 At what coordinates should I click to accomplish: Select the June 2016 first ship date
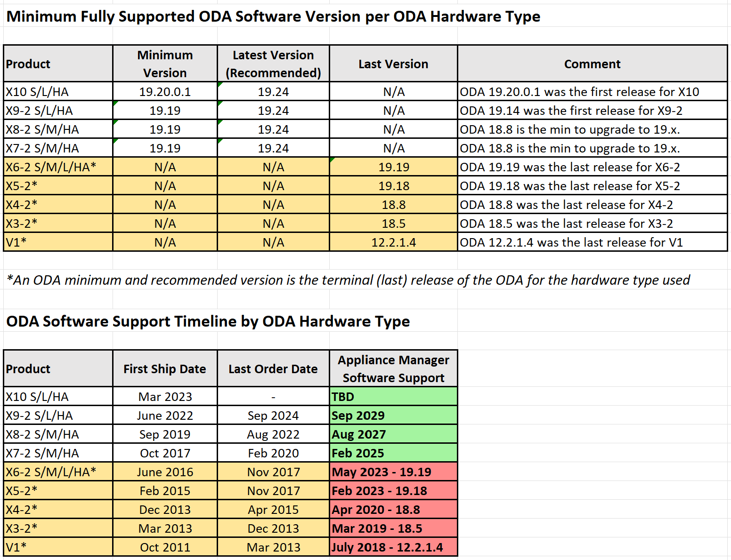(x=165, y=472)
